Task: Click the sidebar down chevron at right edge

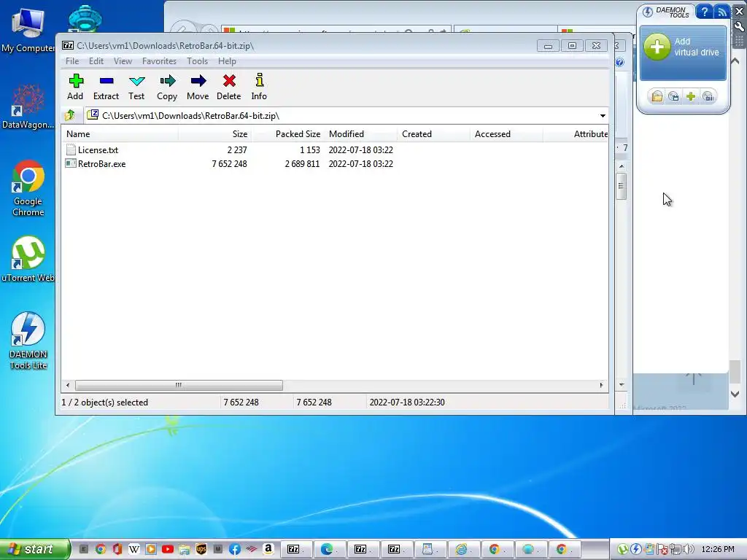Action: click(735, 394)
